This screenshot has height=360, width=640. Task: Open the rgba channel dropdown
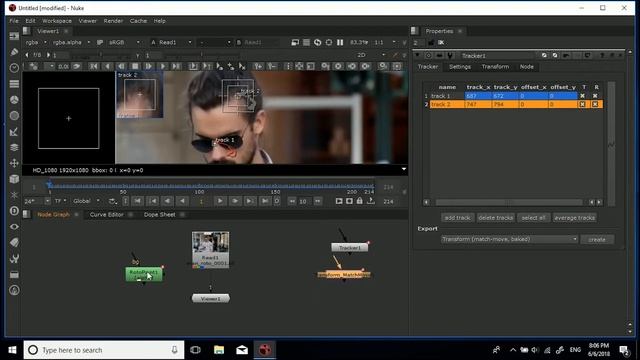coord(36,42)
